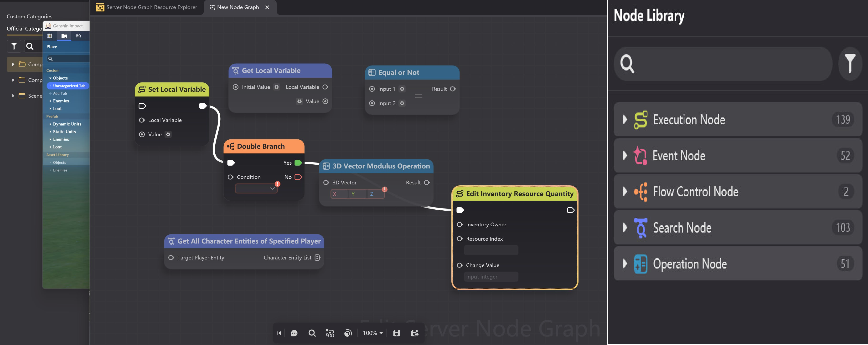
Task: Select the Edit Inventory Resource Quantity node header
Action: point(515,194)
